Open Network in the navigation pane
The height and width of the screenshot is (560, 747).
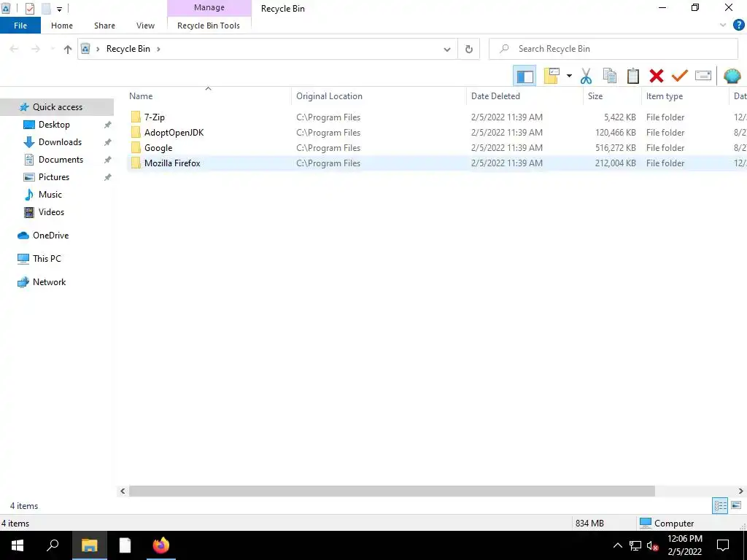pos(49,282)
